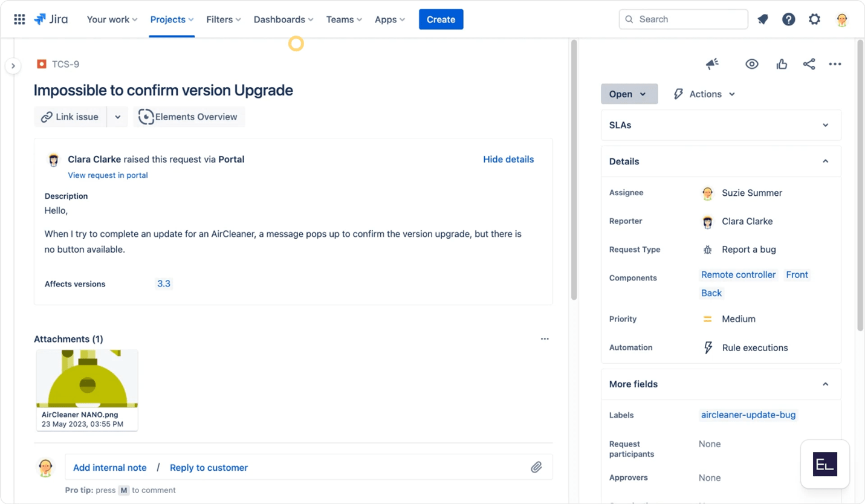Click in the Search field
This screenshot has width=865, height=504.
pyautogui.click(x=684, y=19)
